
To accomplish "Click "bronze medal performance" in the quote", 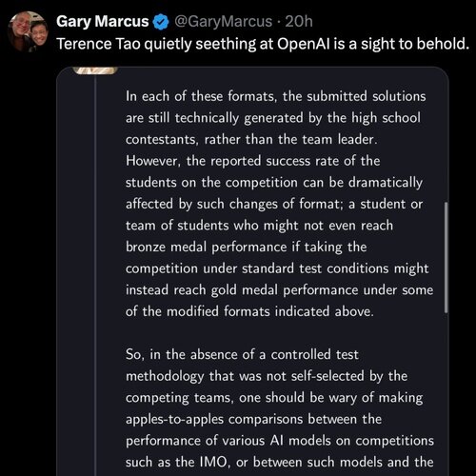I will pos(207,247).
